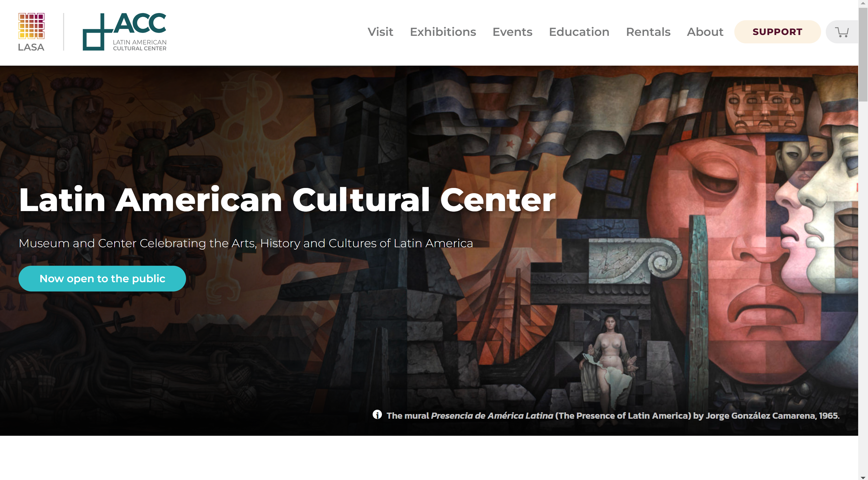Click the LASA mosaic logo
The image size is (868, 480).
click(31, 26)
